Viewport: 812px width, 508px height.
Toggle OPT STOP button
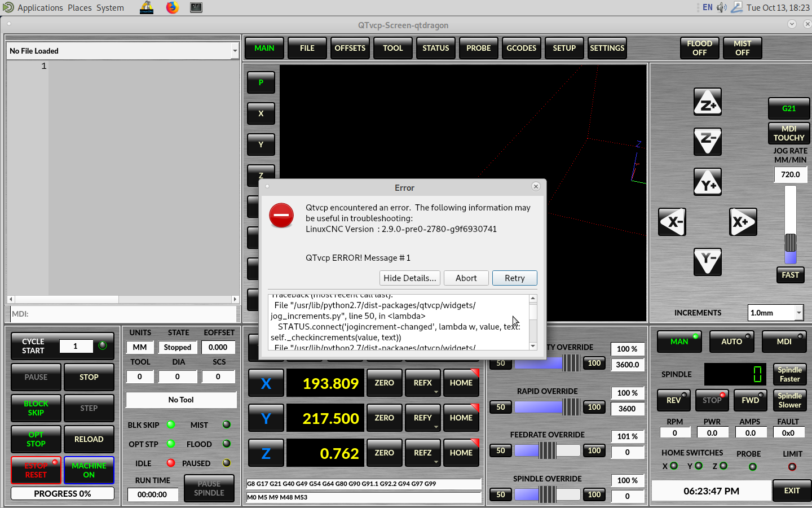tap(36, 439)
